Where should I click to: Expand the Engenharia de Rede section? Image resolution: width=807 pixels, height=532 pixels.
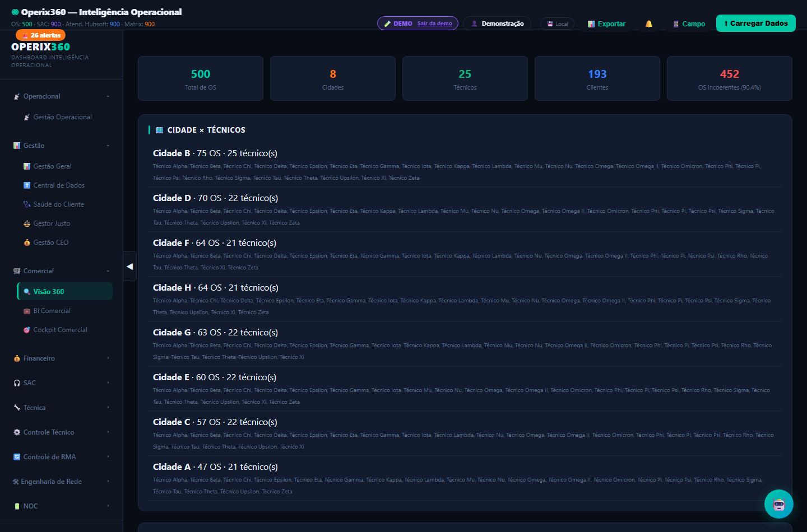click(x=62, y=482)
